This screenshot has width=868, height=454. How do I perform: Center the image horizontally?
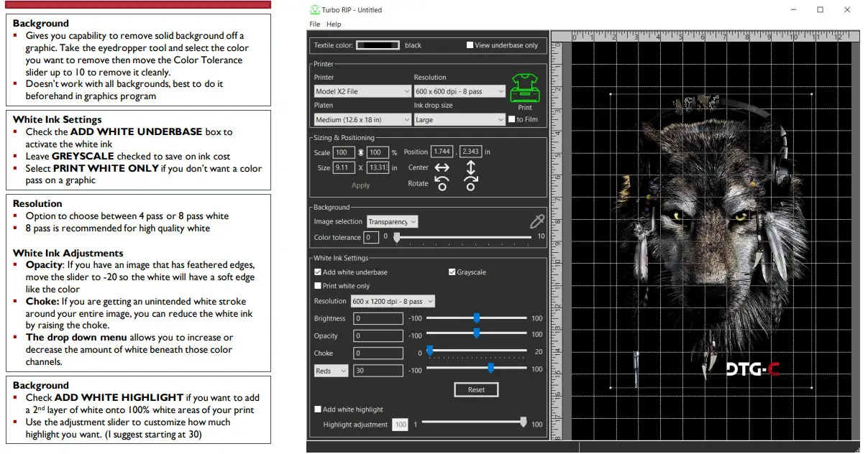pyautogui.click(x=442, y=167)
